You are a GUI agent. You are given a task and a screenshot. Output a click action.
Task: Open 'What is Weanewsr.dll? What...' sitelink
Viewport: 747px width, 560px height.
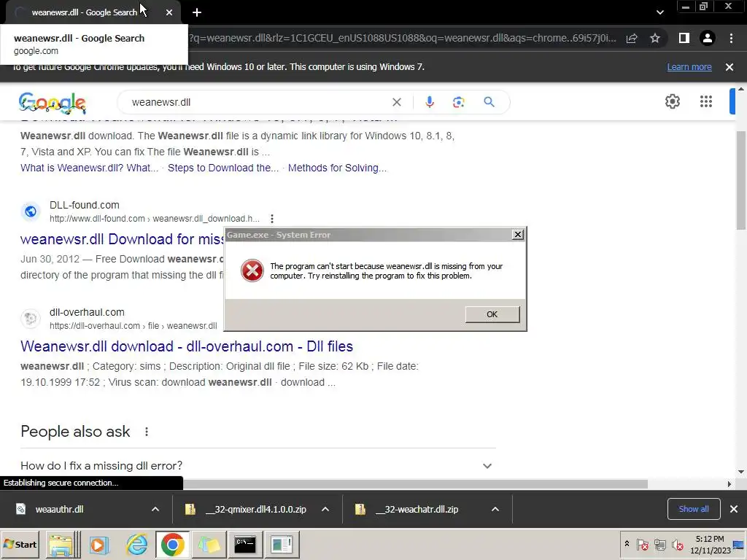tap(89, 168)
